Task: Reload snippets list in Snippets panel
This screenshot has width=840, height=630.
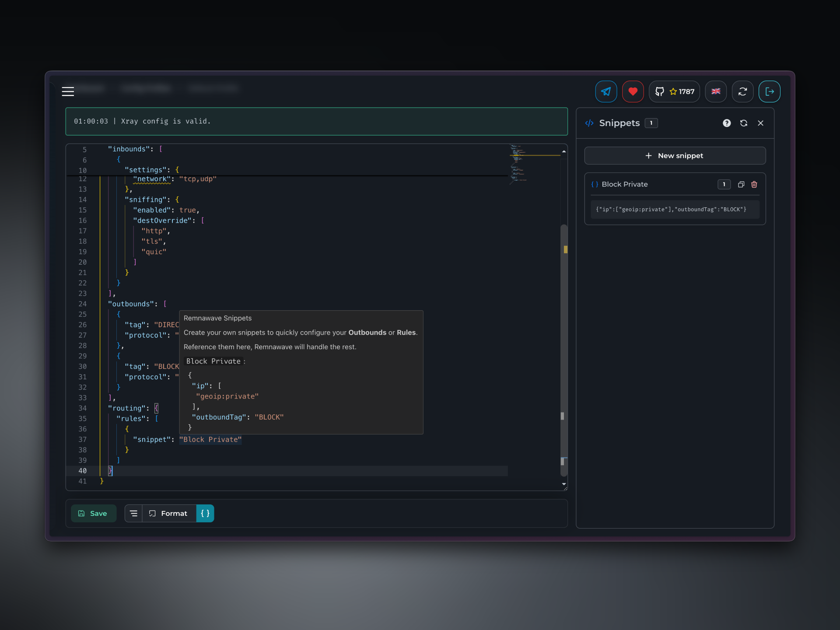Action: 744,123
